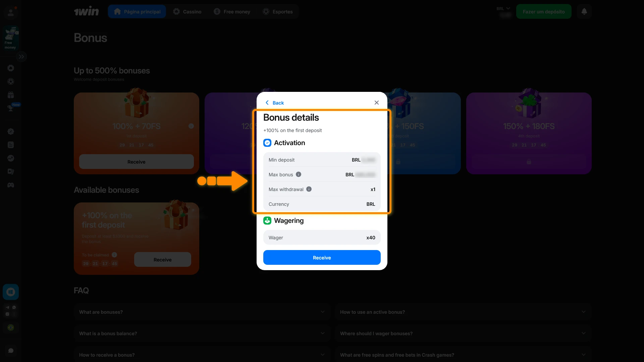The width and height of the screenshot is (644, 362).
Task: Open the Free money tab
Action: [x=232, y=11]
